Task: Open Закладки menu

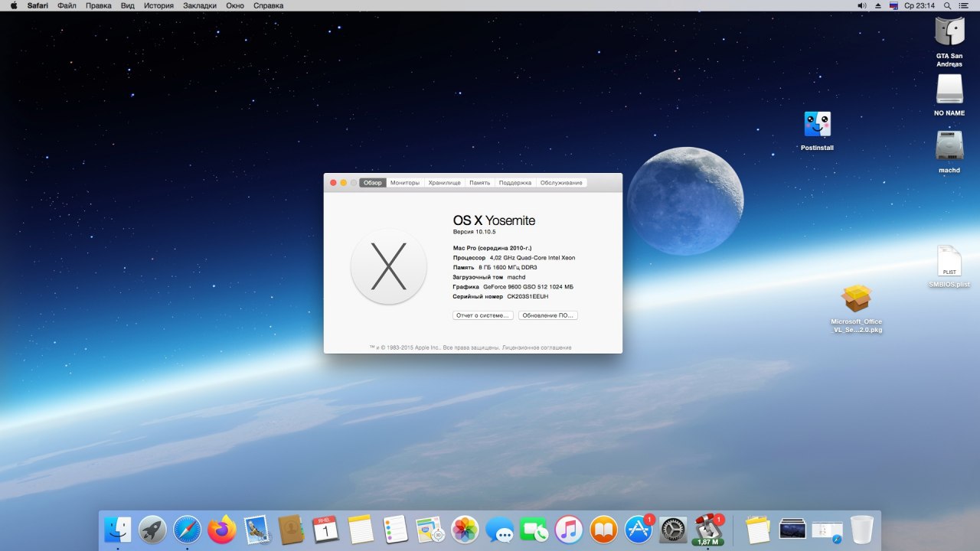Action: [x=200, y=5]
